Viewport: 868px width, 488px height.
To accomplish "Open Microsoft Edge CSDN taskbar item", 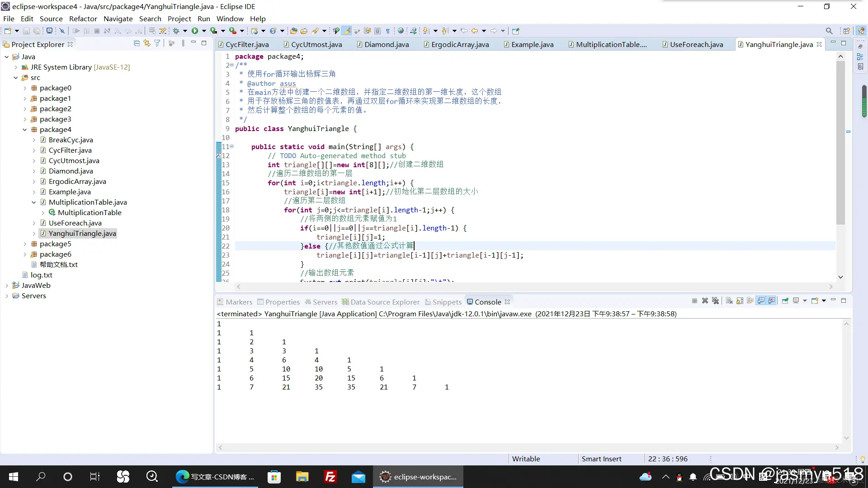I will point(215,477).
